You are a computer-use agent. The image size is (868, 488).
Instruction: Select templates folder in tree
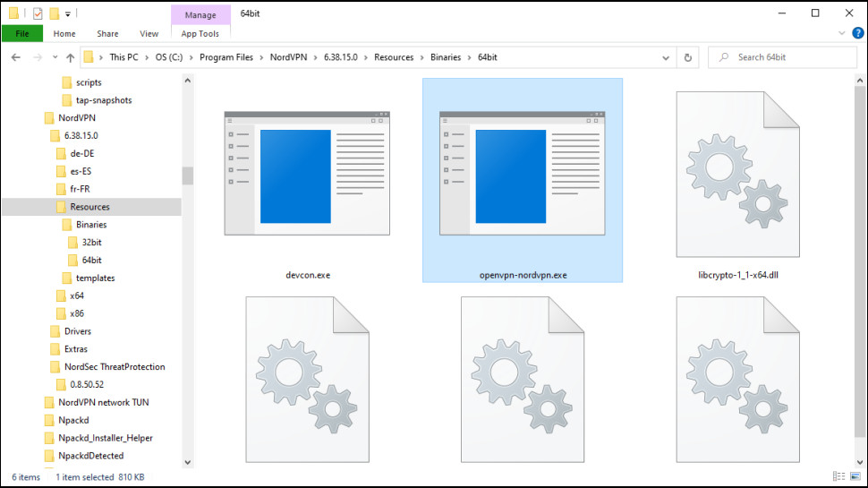point(95,278)
